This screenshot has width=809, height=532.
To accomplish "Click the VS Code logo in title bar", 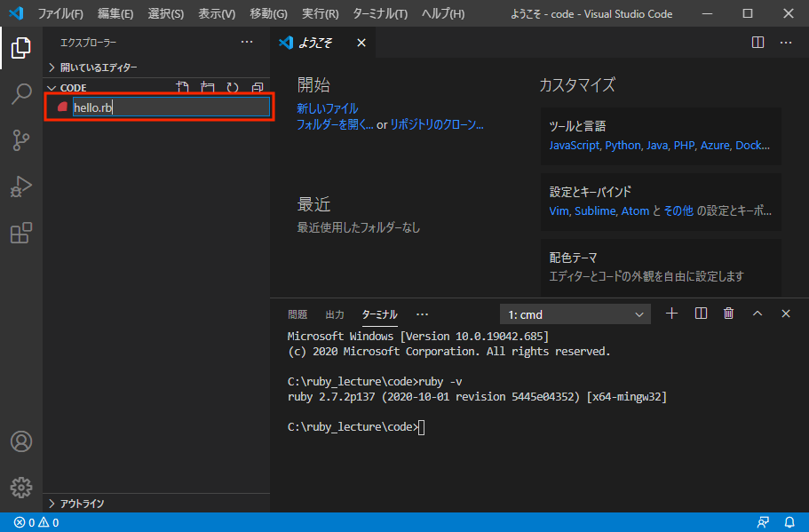I will pyautogui.click(x=16, y=13).
